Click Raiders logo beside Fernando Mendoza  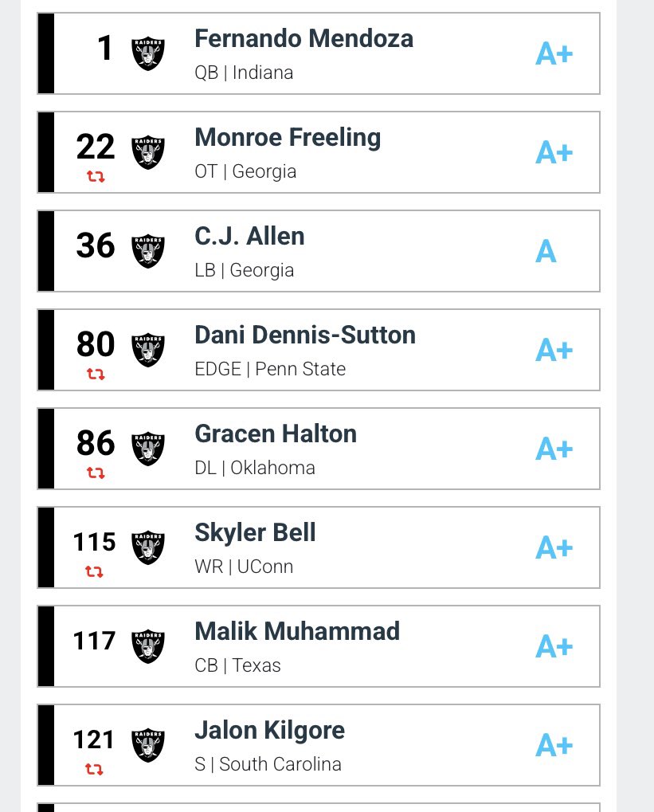(148, 53)
